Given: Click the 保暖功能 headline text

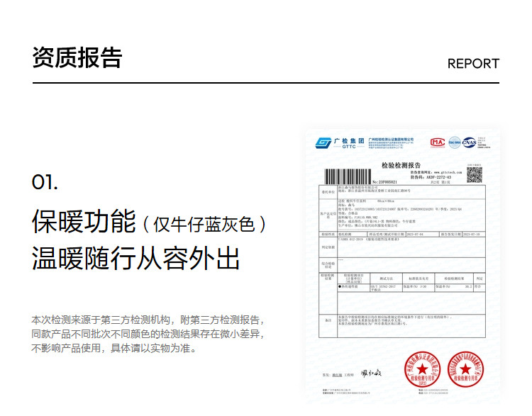Looking at the screenshot, I should click(x=84, y=222).
